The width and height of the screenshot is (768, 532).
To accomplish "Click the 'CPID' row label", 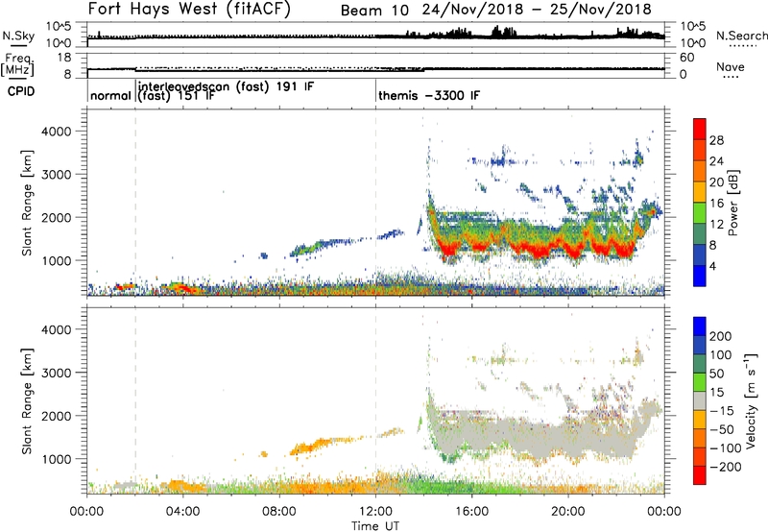I will pyautogui.click(x=21, y=91).
